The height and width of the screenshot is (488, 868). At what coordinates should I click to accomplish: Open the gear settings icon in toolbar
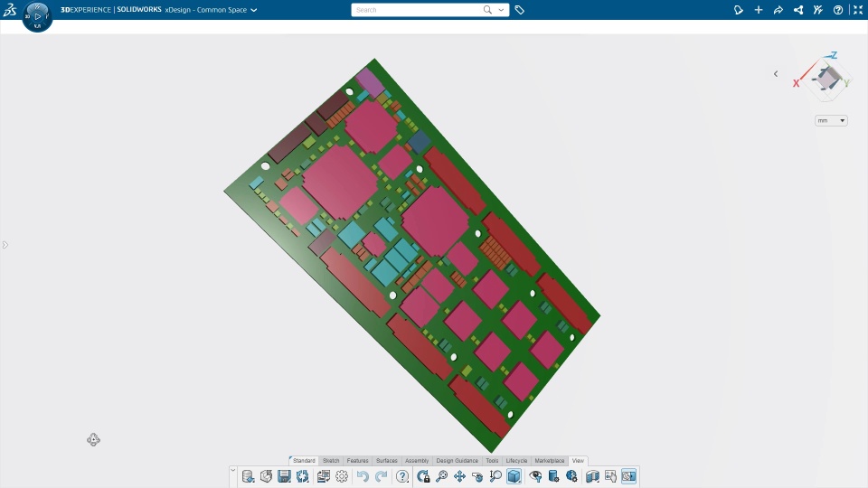coord(342,476)
